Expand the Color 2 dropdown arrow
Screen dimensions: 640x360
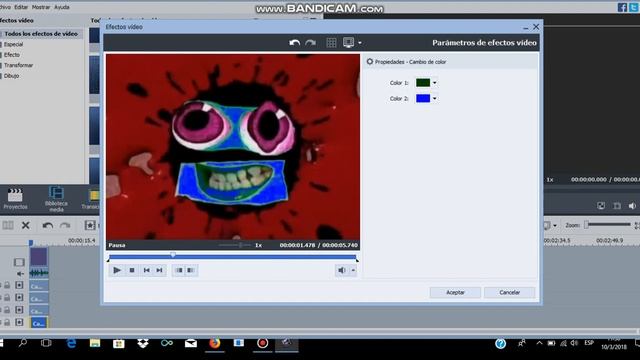point(434,98)
